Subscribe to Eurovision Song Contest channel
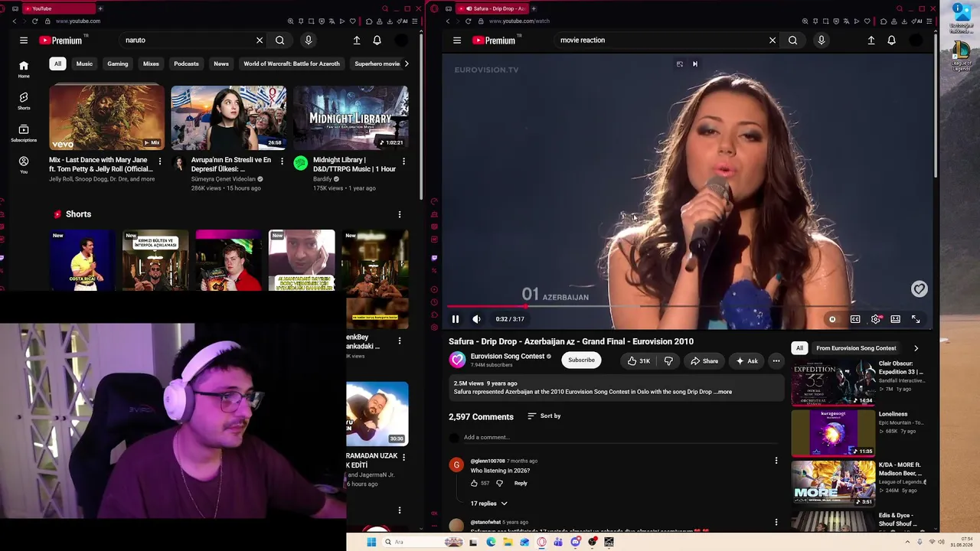The image size is (980, 551). [581, 360]
